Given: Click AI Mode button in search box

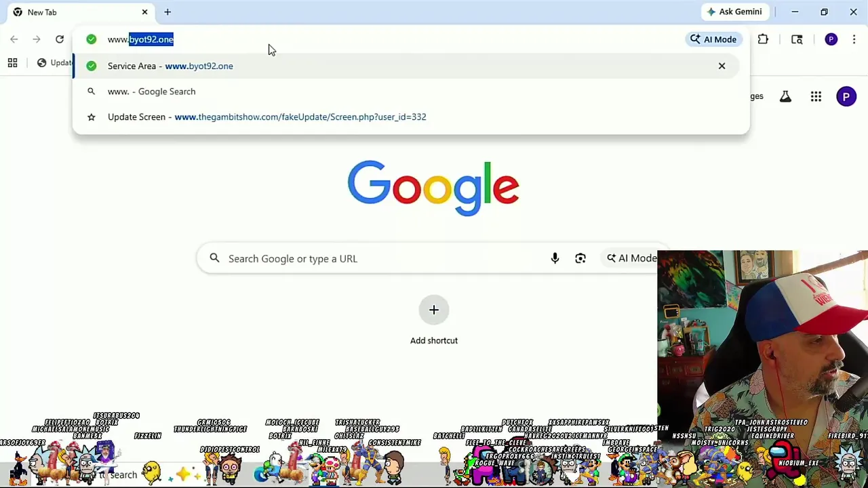Looking at the screenshot, I should (631, 258).
